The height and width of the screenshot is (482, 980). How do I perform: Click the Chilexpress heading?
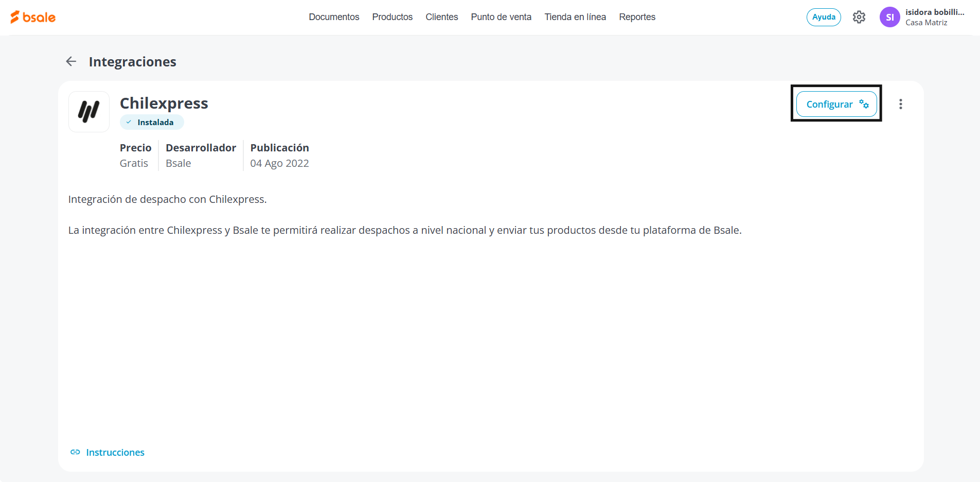[x=164, y=103]
